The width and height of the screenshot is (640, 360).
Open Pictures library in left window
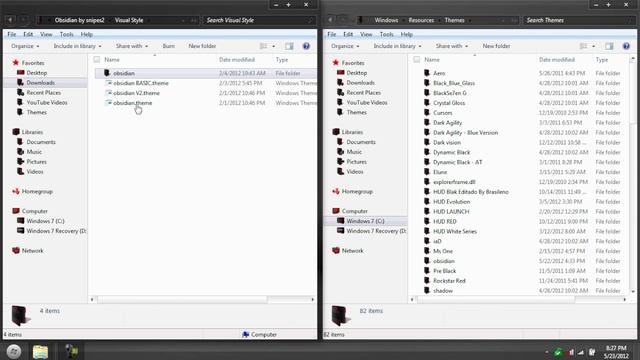[x=36, y=162]
